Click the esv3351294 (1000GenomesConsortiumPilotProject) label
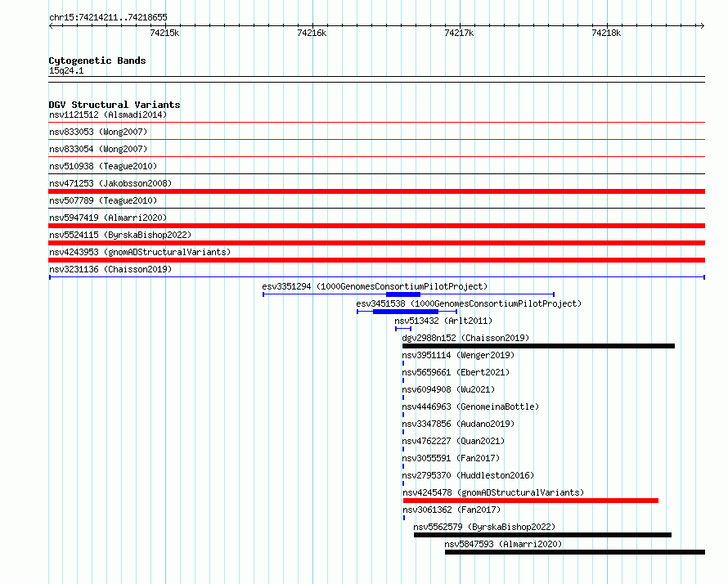This screenshot has width=728, height=584. [x=375, y=286]
